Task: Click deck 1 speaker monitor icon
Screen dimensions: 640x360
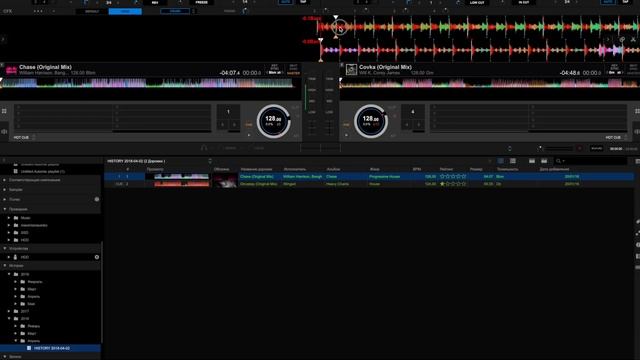Action: [4, 131]
